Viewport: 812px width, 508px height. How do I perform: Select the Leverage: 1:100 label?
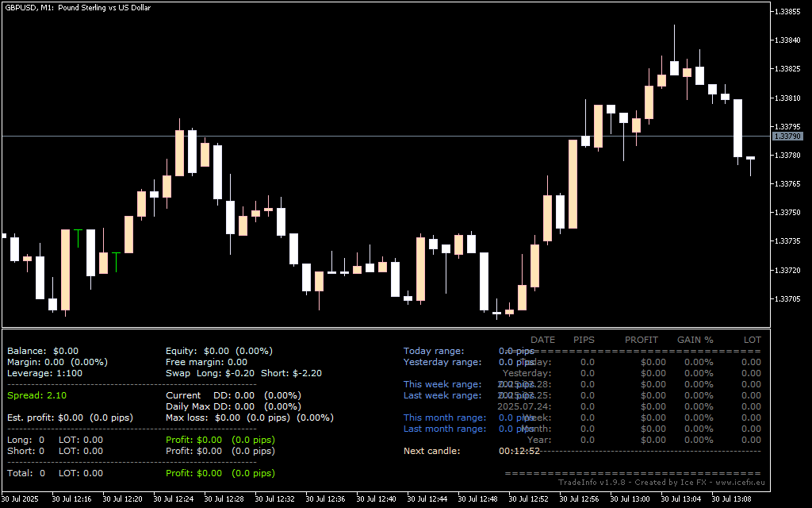click(x=44, y=373)
